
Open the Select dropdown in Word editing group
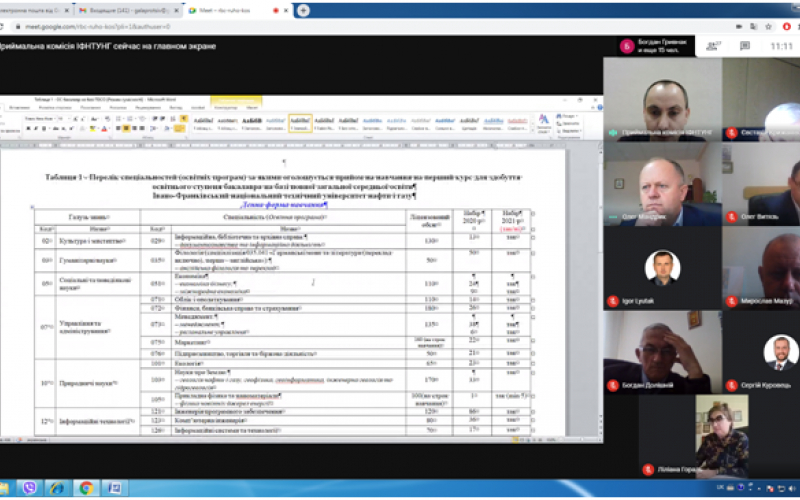[567, 131]
